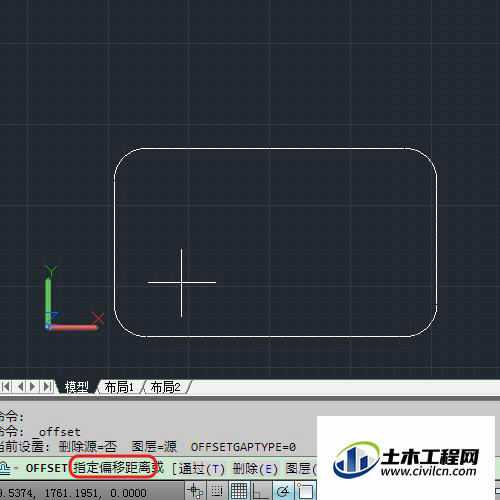Open recent commands dropdown arrow
Image resolution: width=500 pixels, height=500 pixels.
(x=15, y=469)
